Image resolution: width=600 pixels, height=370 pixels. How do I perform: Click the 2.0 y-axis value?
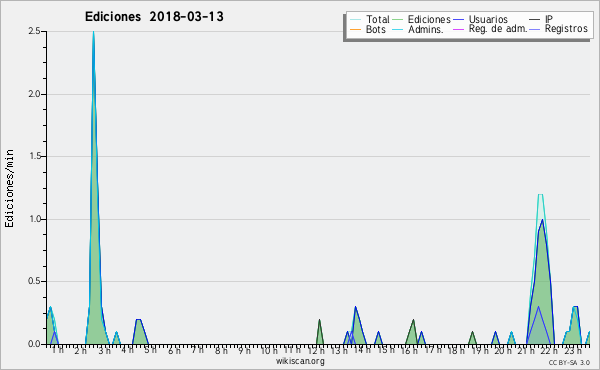click(34, 94)
